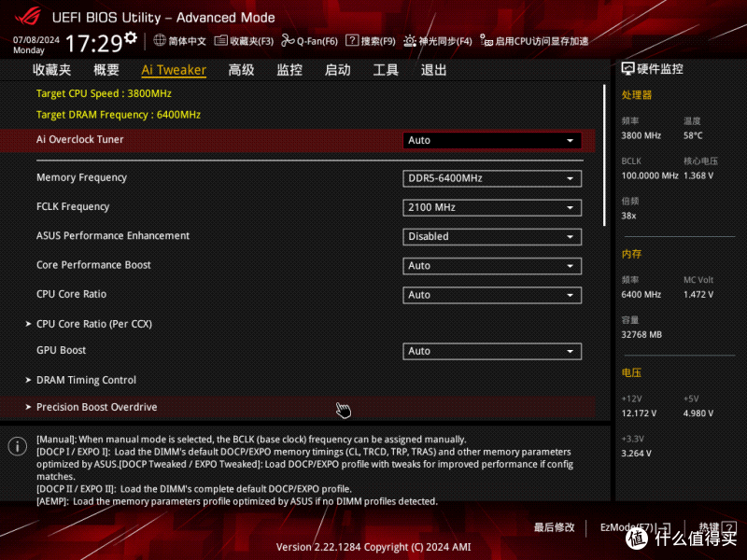Open FCLK Frequency 2100 MHz dropdown
The width and height of the screenshot is (747, 560).
tap(492, 207)
